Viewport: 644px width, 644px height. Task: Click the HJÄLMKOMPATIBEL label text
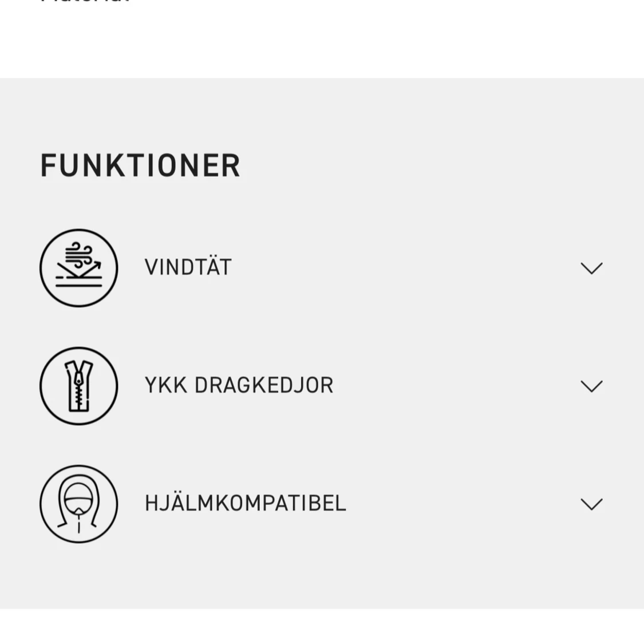pyautogui.click(x=245, y=503)
